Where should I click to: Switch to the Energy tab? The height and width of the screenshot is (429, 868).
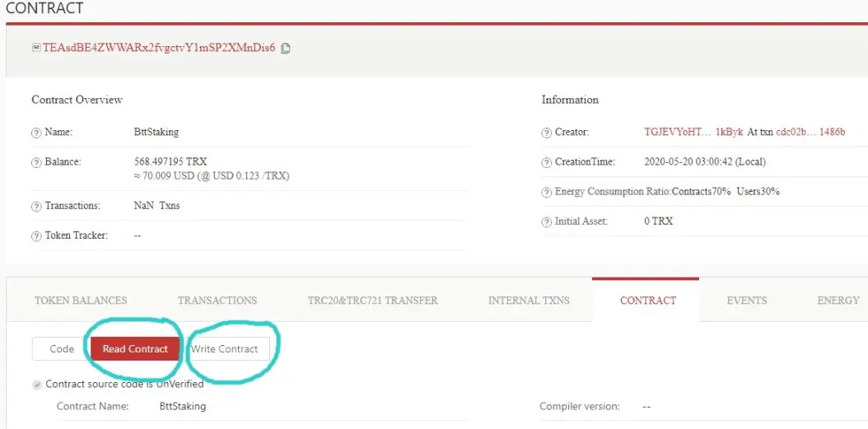[838, 301]
